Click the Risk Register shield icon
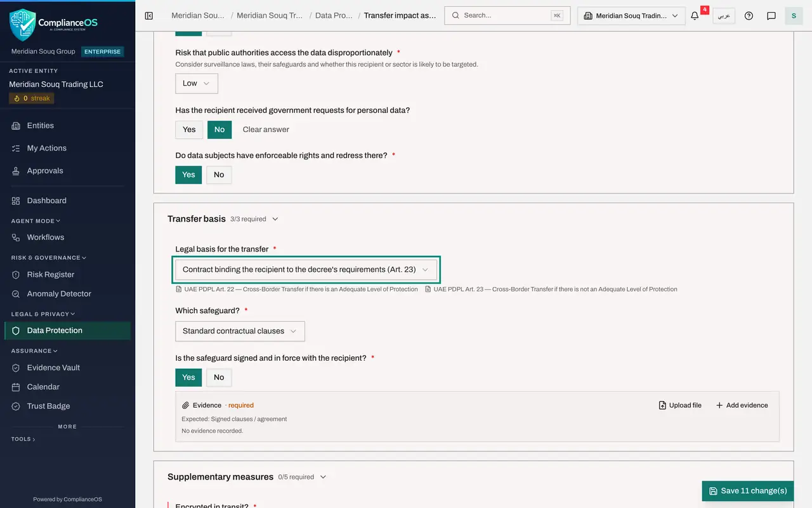The height and width of the screenshot is (508, 812). 16,275
